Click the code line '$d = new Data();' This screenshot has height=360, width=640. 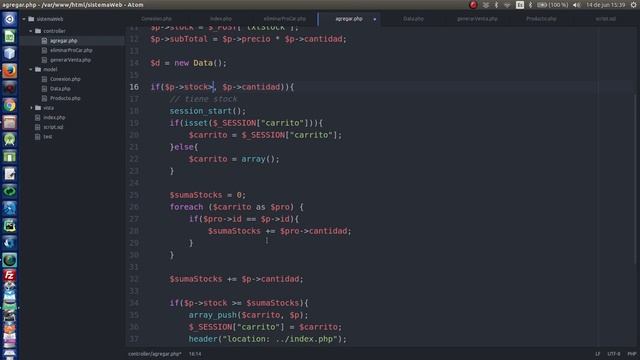pyautogui.click(x=188, y=63)
